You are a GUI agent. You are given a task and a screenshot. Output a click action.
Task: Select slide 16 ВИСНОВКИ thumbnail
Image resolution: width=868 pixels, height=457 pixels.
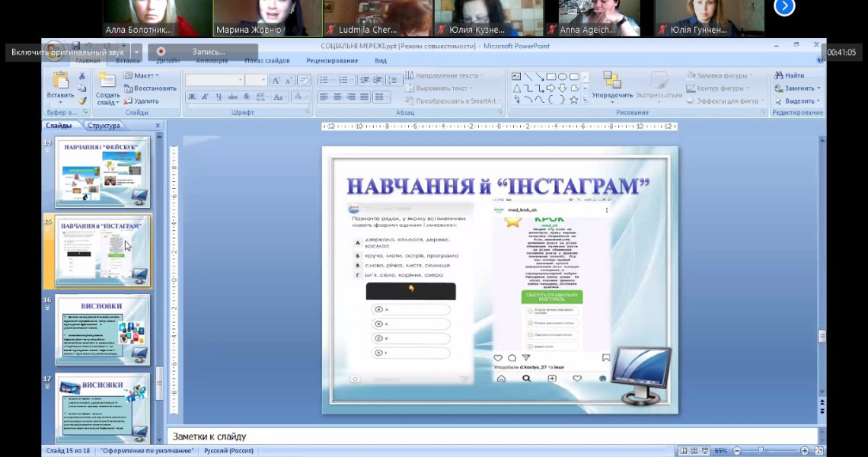tap(103, 330)
